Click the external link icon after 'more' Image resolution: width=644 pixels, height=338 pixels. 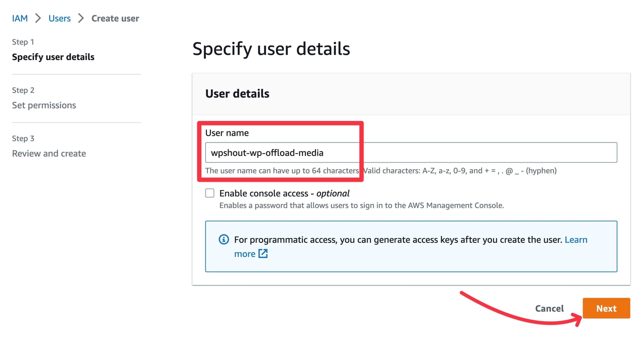coord(263,254)
